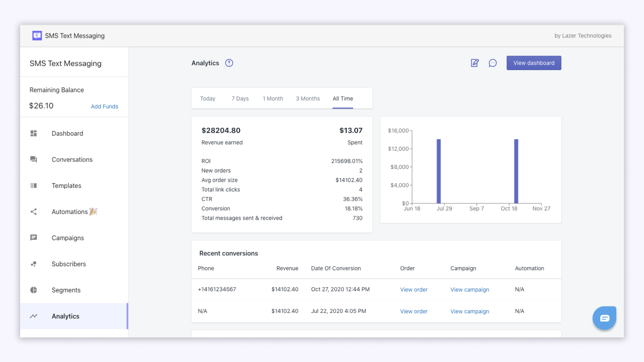Click the by Lazer Technologies text
This screenshot has width=644, height=362.
583,36
